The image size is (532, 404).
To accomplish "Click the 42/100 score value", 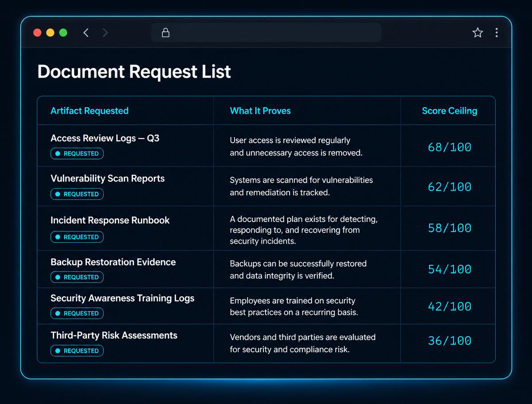I will coord(450,306).
